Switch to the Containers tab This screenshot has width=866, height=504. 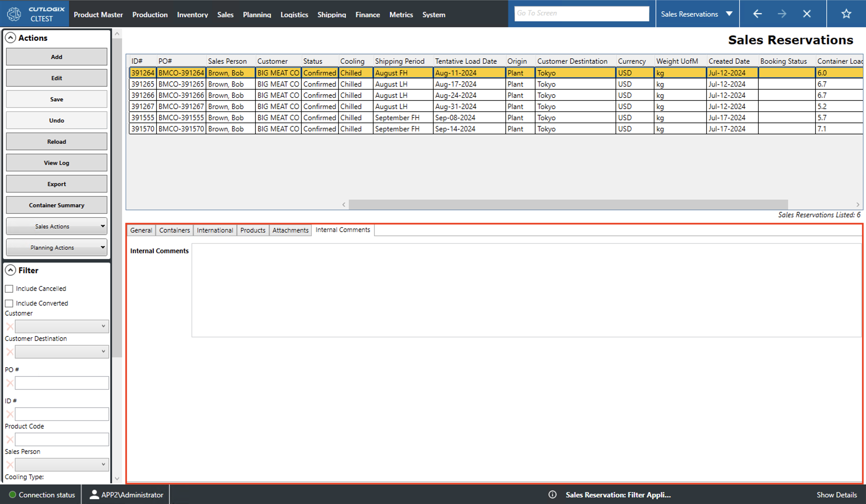(174, 230)
